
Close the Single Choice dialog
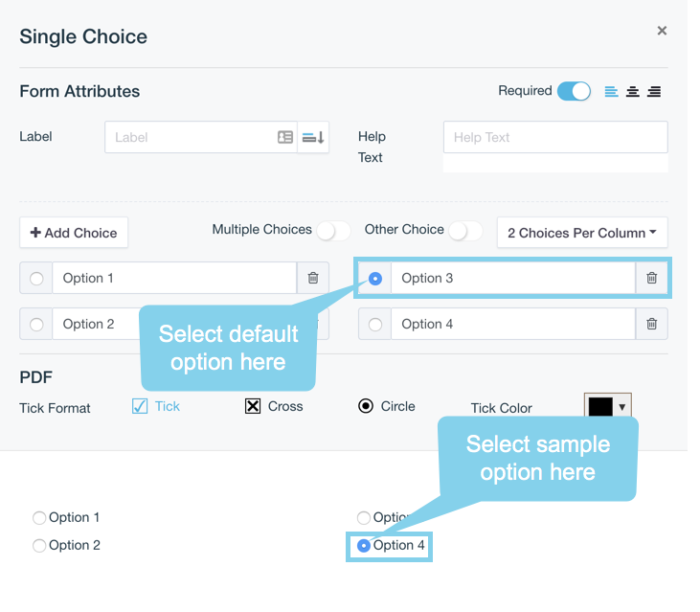pos(662,31)
